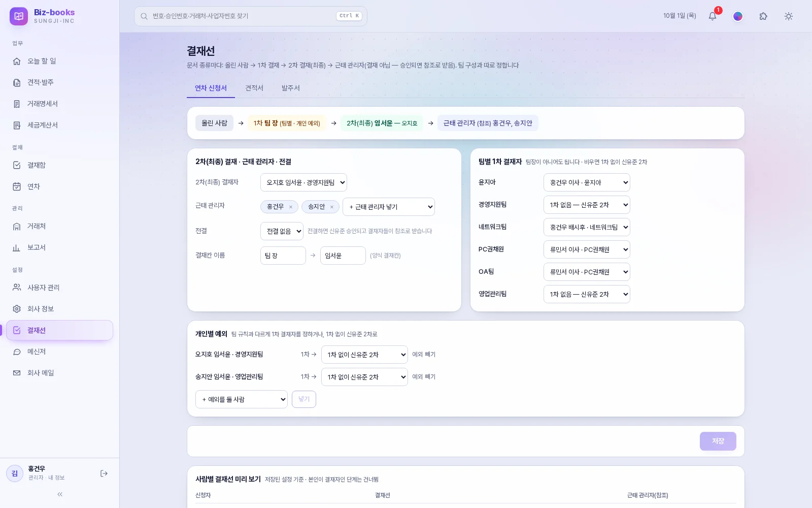The image size is (812, 508).
Task: Remove 홍건우 chip using its x
Action: coord(291,207)
